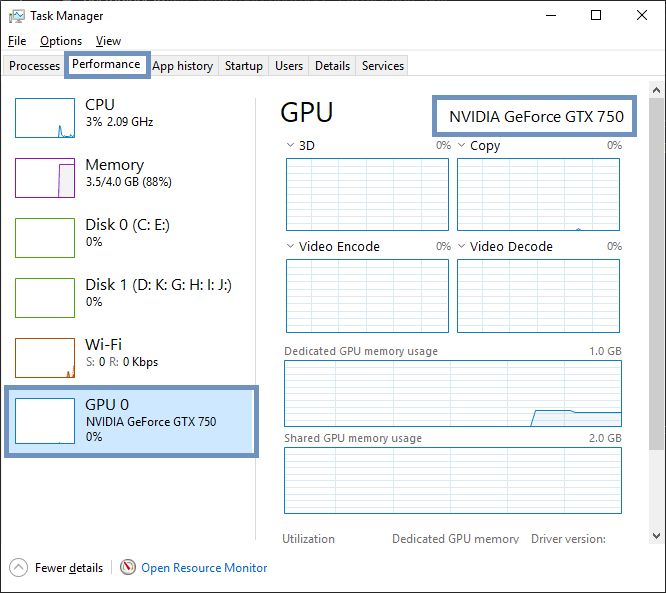
Task: Select the Wi-Fi throughput mini graph
Action: (x=45, y=358)
